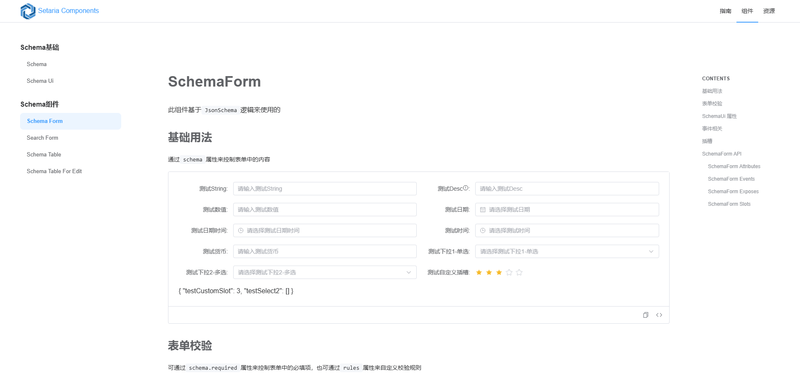The height and width of the screenshot is (376, 800).
Task: Jump to SchemaForm API in contents
Action: (x=721, y=154)
